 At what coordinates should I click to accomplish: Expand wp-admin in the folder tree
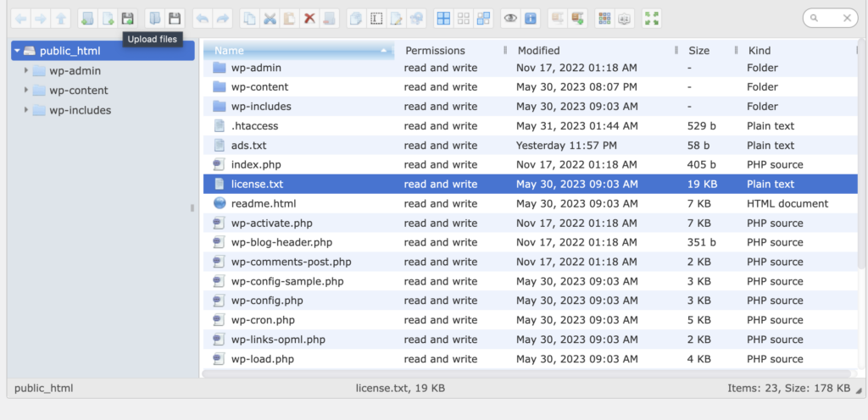[26, 71]
